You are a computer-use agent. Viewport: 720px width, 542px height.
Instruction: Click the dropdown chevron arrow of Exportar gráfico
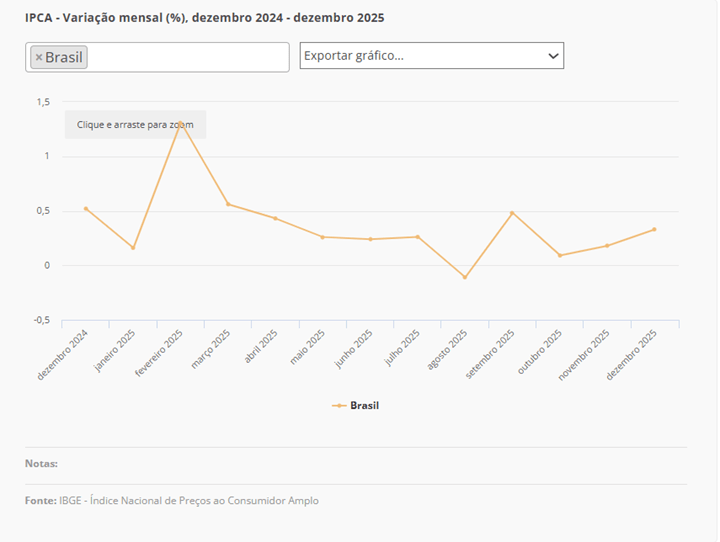[553, 56]
